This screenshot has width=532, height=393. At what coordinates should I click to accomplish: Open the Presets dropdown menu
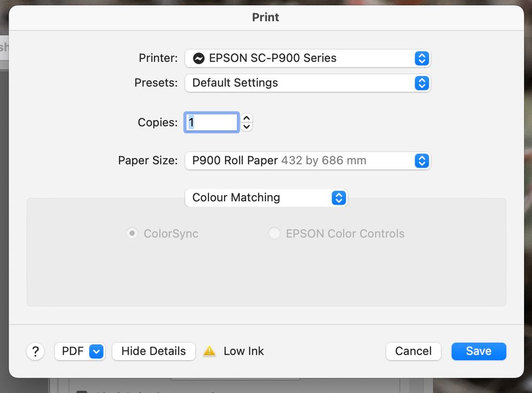pos(308,83)
